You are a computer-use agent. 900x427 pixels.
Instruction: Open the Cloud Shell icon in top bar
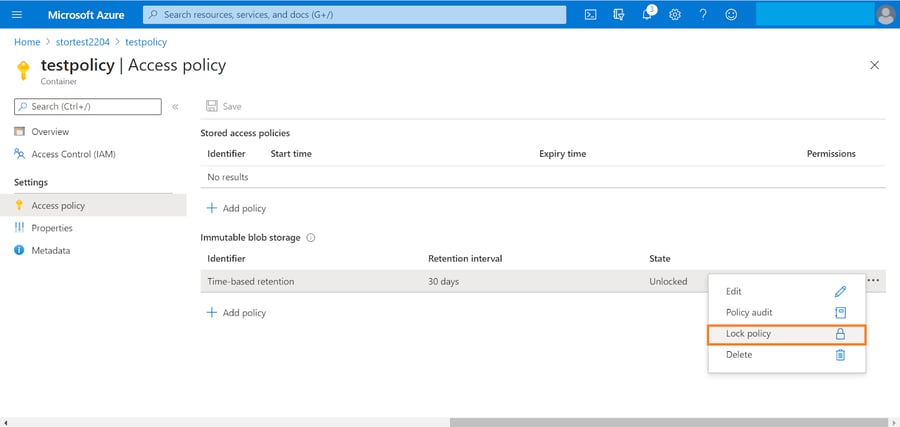(x=591, y=15)
